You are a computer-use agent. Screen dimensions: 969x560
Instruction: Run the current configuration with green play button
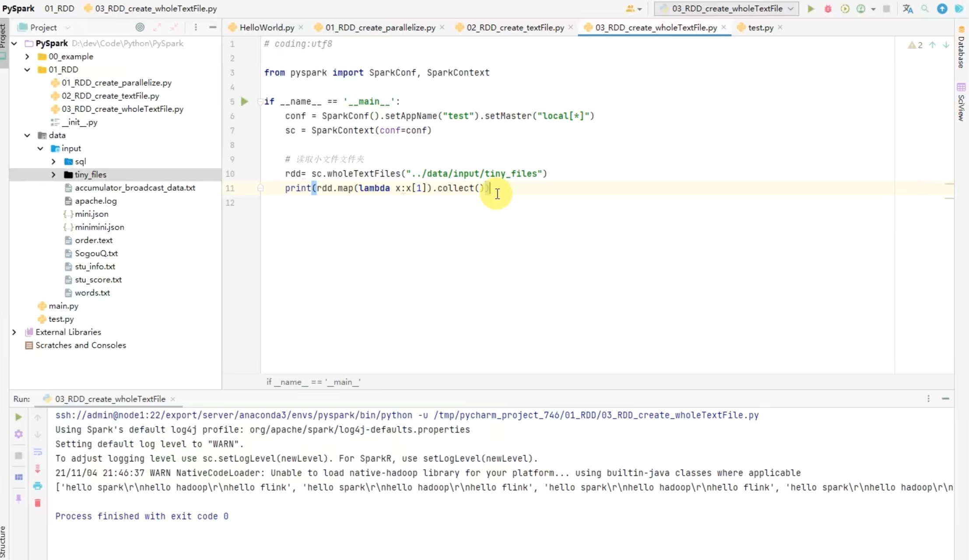point(811,9)
